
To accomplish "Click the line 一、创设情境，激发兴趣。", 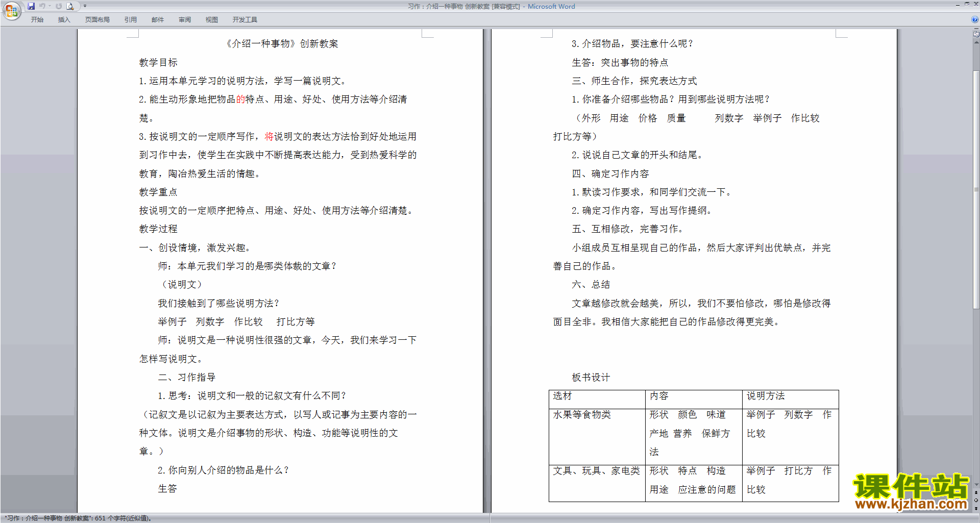I will 195,247.
